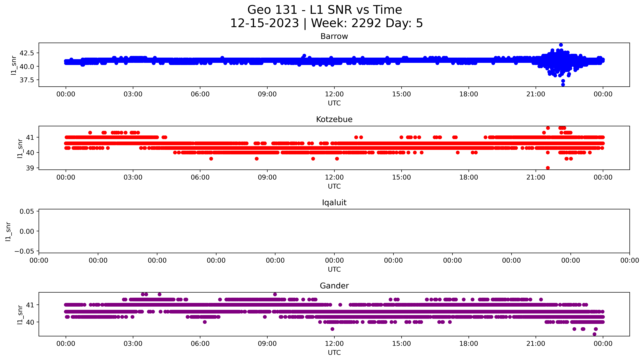
Task: Click the 'l1_snr' y-axis label of Gander plot
Action: (x=20, y=315)
